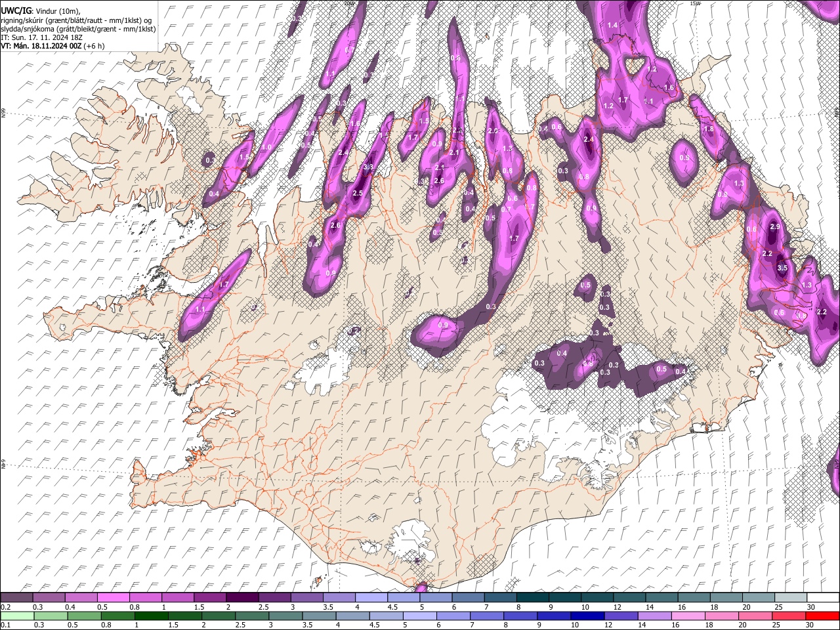The image size is (840, 630).
Task: Click the 1.0 snowfall value in the northwest band
Action: click(267, 148)
